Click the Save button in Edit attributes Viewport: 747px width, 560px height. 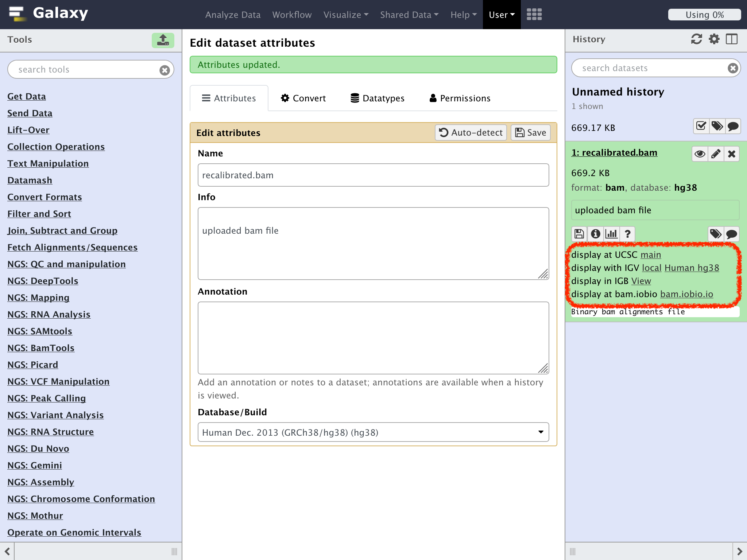click(530, 132)
